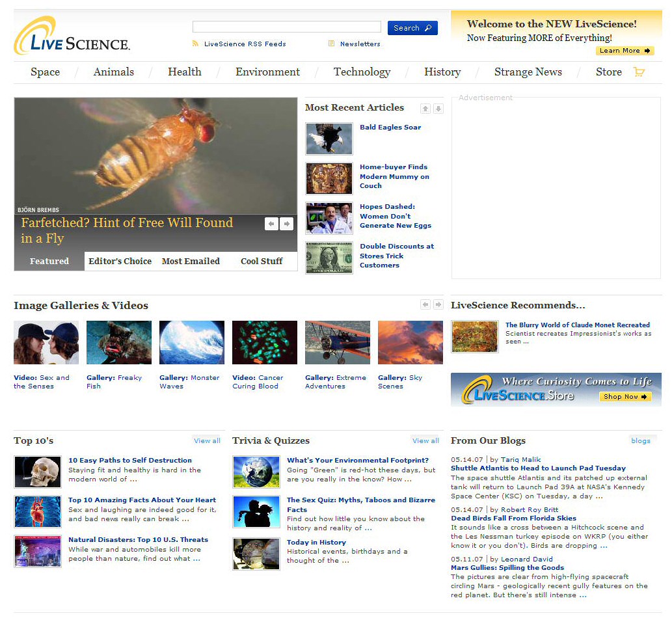
Task: Click inside the search text field
Action: tap(286, 27)
